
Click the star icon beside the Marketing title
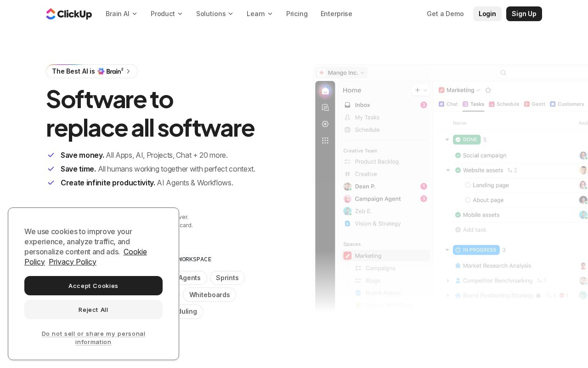click(x=488, y=90)
